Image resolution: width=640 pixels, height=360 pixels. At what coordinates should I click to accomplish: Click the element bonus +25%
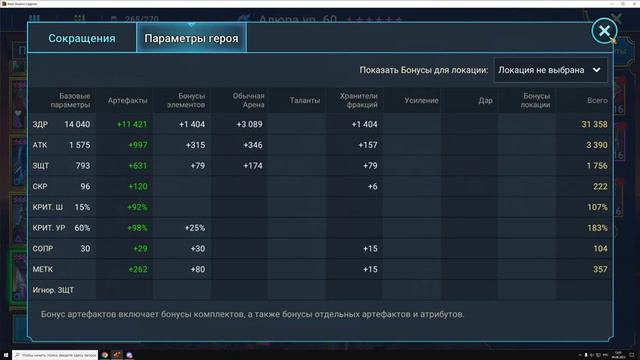pyautogui.click(x=195, y=228)
